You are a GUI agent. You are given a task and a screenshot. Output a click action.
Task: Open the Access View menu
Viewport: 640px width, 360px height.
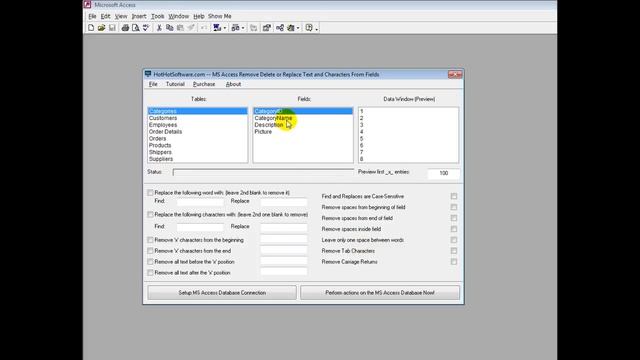click(121, 16)
